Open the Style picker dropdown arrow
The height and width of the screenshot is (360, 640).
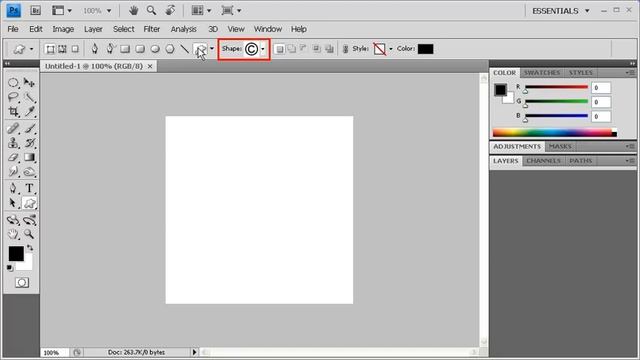point(391,49)
